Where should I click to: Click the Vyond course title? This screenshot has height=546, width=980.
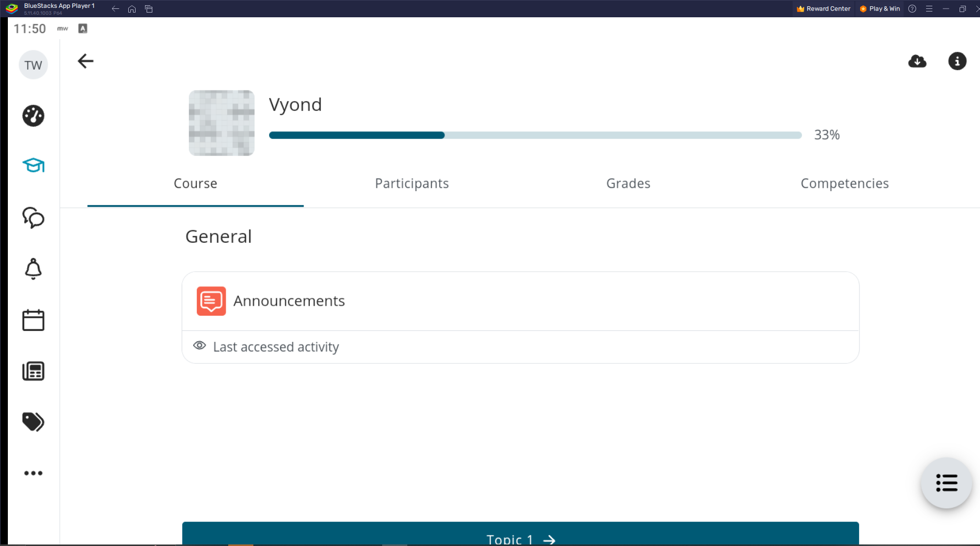295,105
